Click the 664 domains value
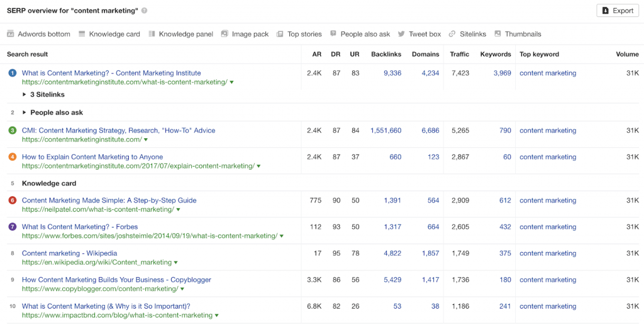This screenshot has width=644, height=325. pos(433,226)
